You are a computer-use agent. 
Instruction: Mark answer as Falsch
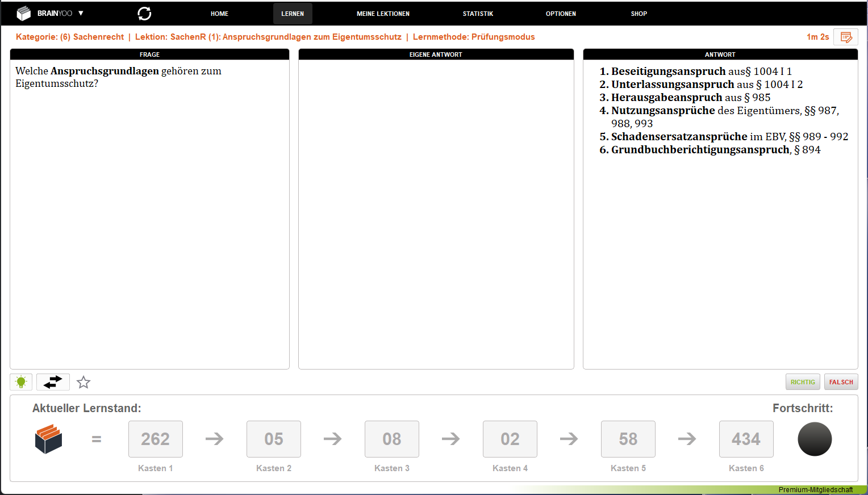tap(841, 382)
